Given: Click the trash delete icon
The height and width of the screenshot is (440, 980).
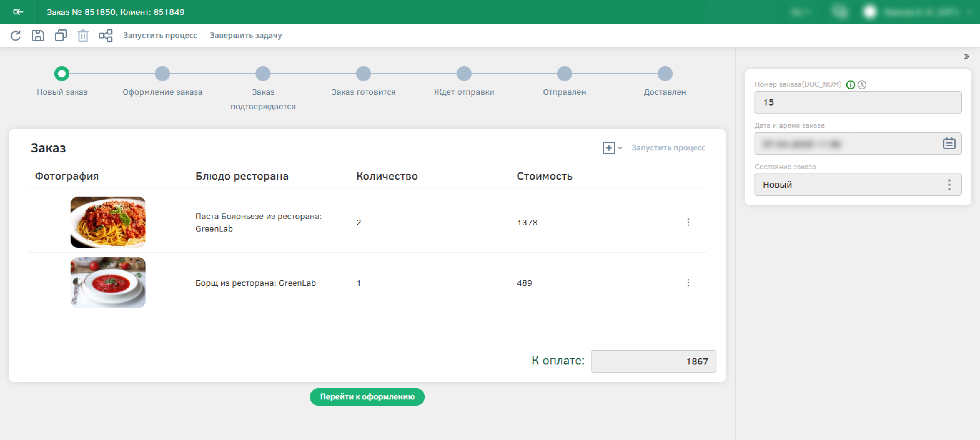Looking at the screenshot, I should [x=83, y=36].
